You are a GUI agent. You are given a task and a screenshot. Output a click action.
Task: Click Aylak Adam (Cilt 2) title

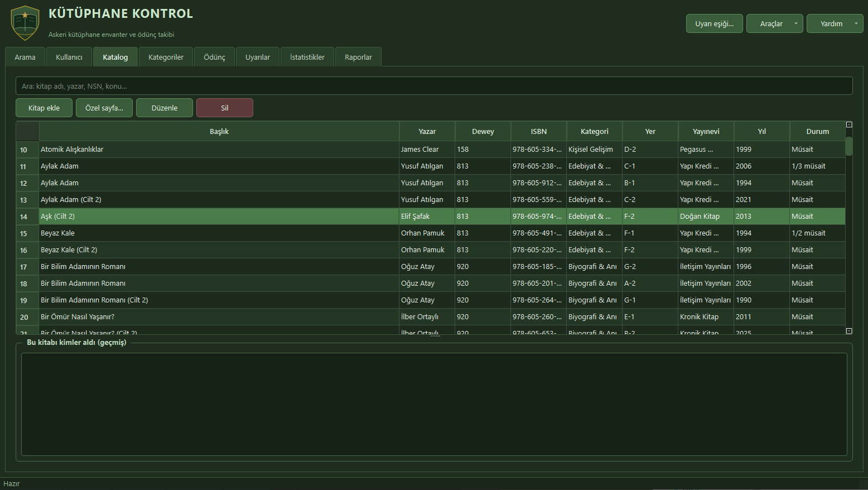coord(71,199)
